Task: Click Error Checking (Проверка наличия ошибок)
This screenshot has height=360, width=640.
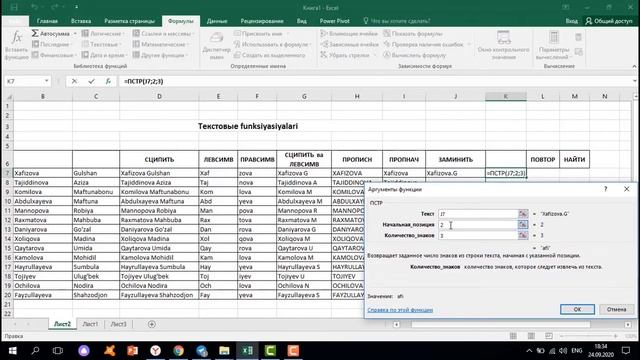Action: pyautogui.click(x=427, y=44)
